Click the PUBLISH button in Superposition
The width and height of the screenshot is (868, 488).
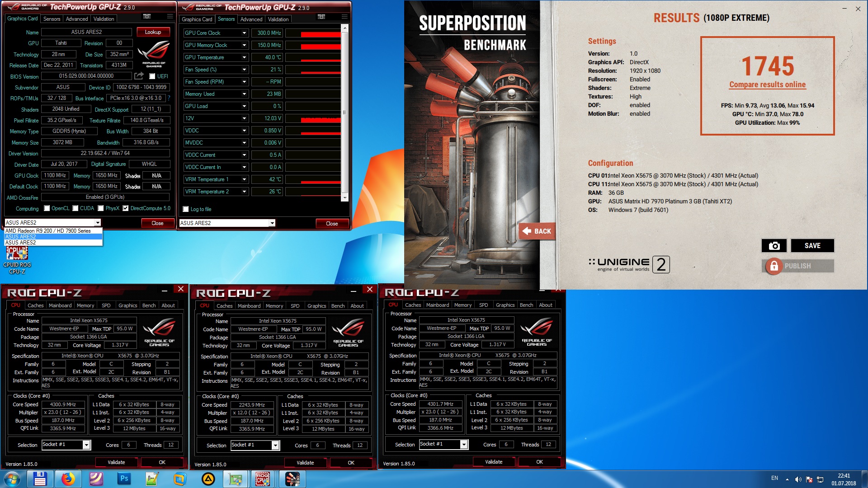(x=797, y=266)
